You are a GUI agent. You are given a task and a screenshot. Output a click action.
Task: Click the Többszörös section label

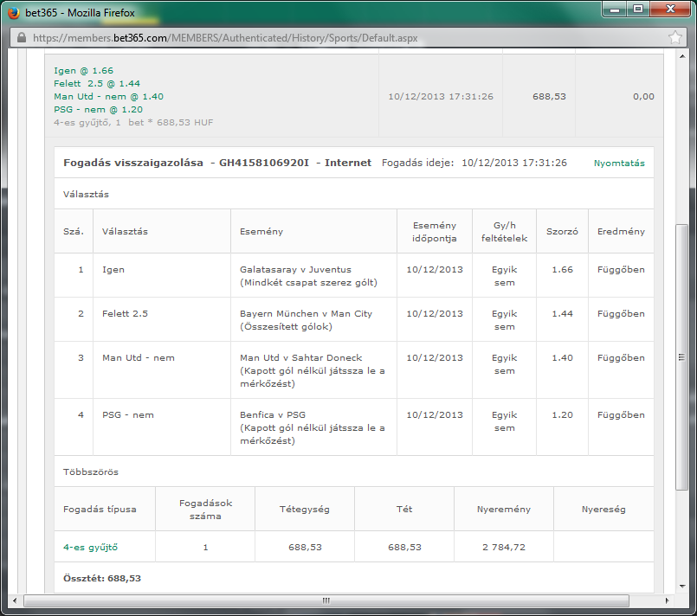coord(91,472)
